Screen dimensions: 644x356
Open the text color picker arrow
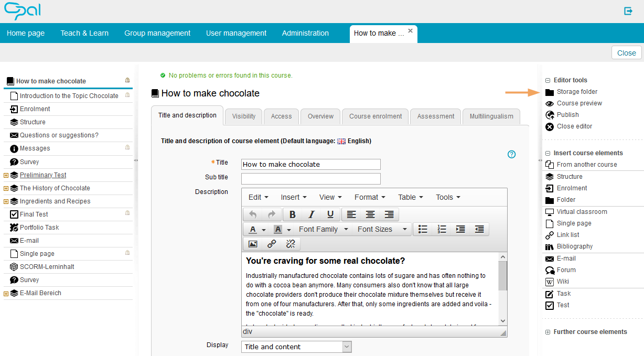(x=264, y=230)
